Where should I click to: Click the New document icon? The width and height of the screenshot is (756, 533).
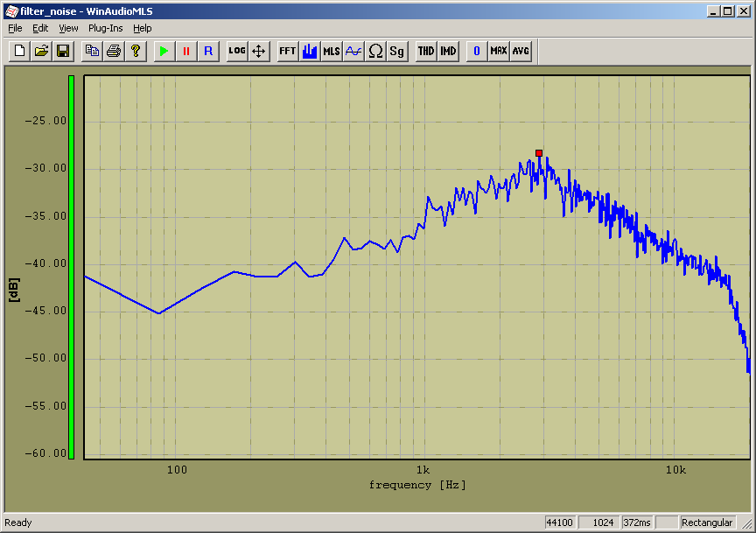19,51
